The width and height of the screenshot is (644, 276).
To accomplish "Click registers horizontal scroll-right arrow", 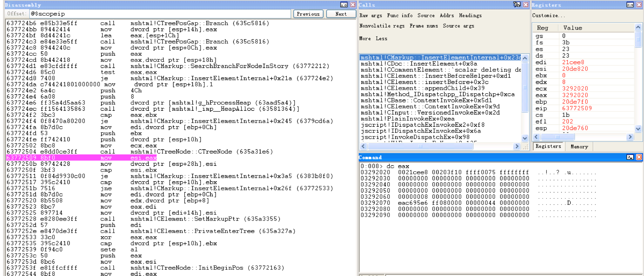I will [629, 137].
